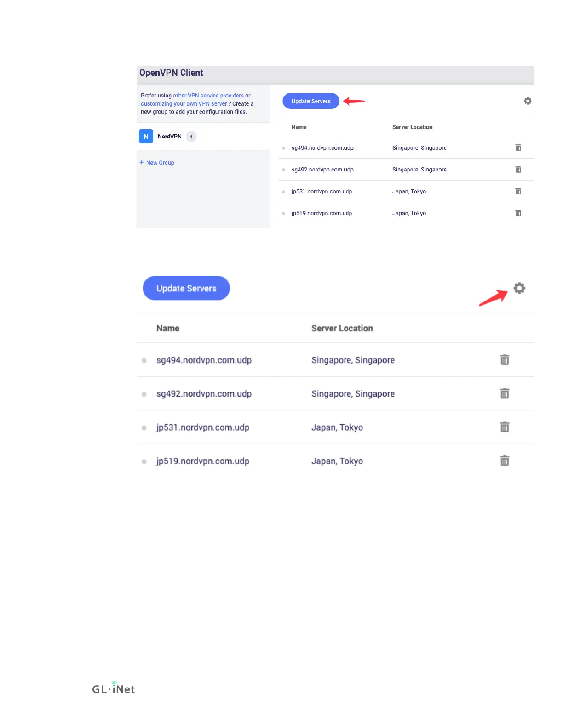Open settings gear in the OpenVPN Client panel
The image size is (563, 728).
click(x=528, y=101)
